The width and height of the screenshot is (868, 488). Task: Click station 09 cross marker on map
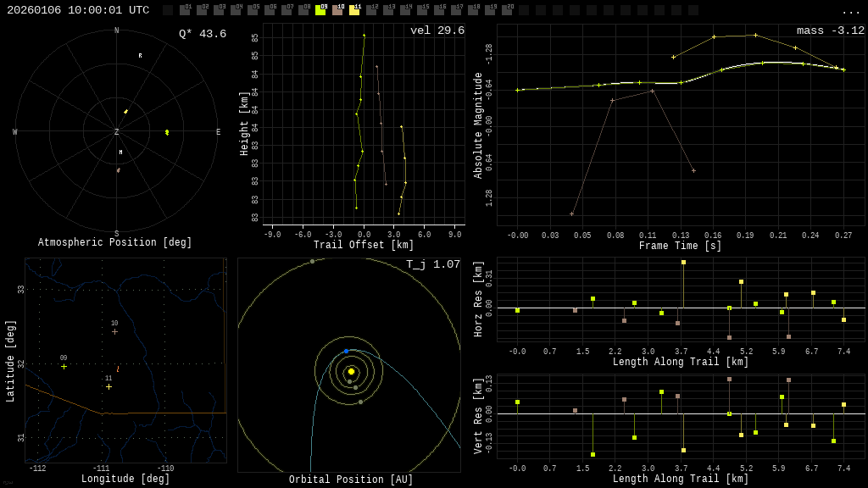64,366
